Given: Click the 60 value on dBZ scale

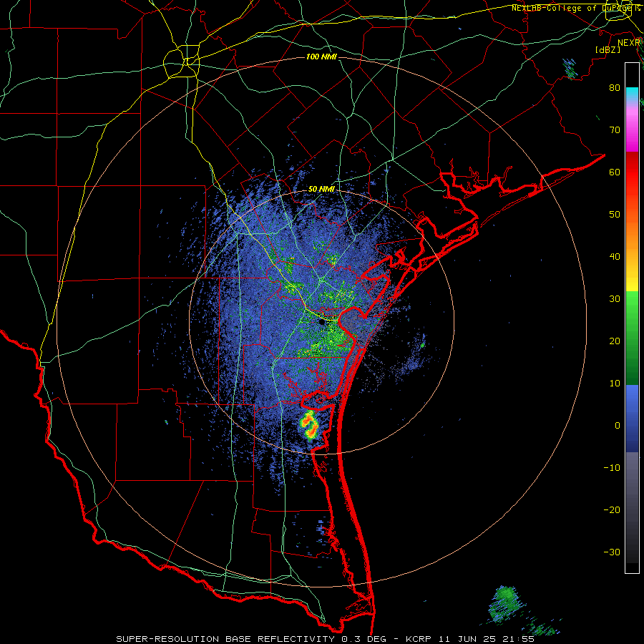Looking at the screenshot, I should click(x=615, y=172).
